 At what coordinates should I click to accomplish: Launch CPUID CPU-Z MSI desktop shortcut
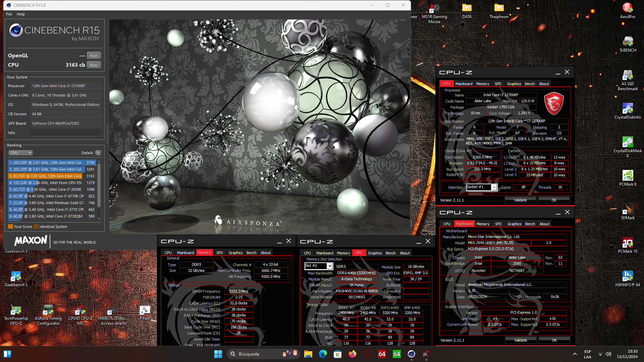(80, 315)
